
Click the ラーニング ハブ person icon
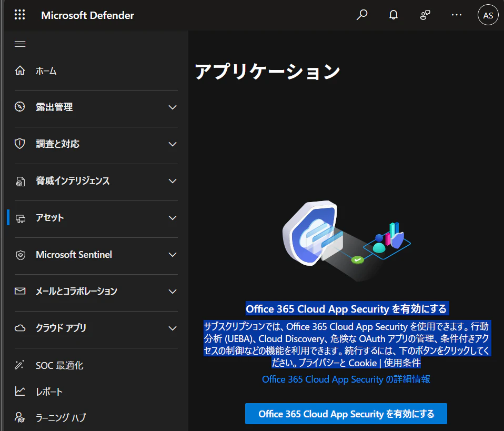click(x=19, y=417)
